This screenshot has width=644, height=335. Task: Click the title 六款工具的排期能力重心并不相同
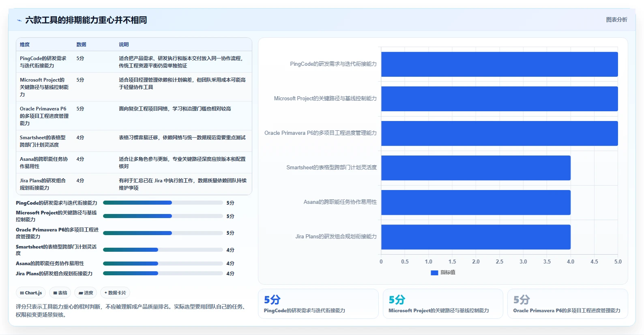coord(86,20)
